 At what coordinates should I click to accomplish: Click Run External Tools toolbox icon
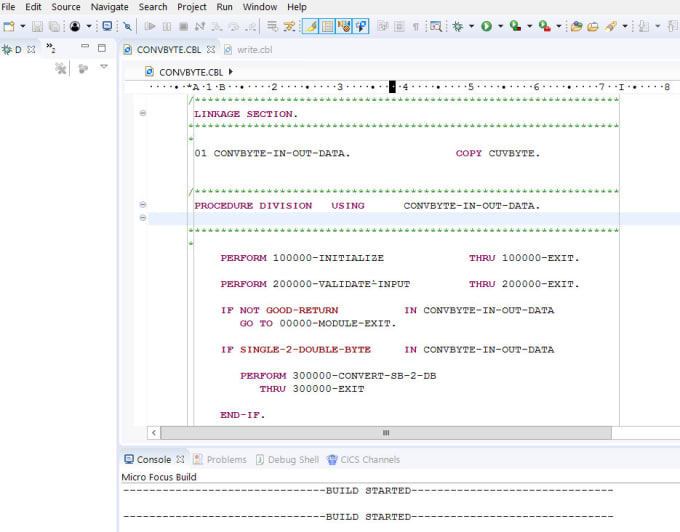tap(545, 26)
